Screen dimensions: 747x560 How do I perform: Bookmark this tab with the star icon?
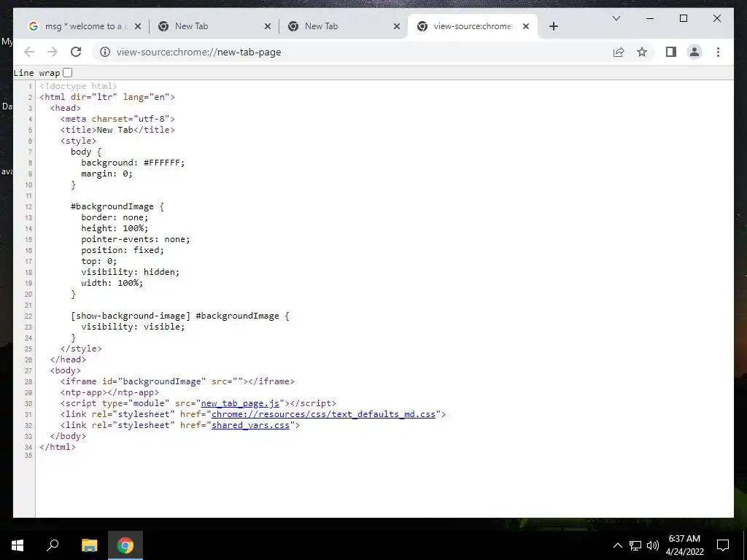642,52
